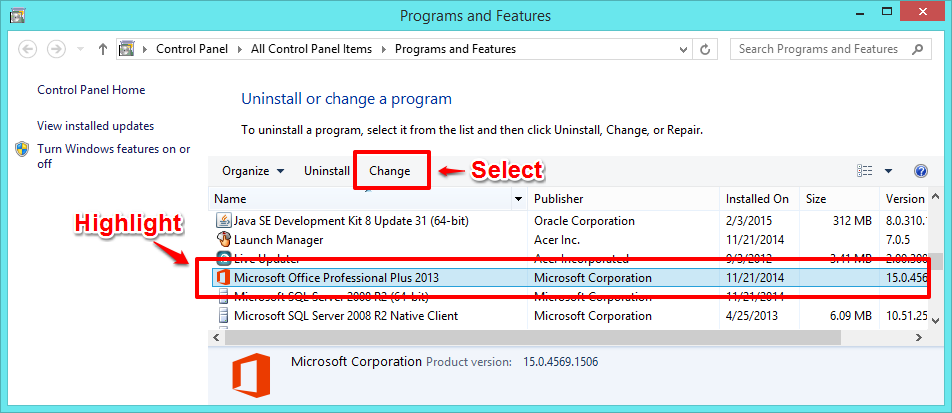952x413 pixels.
Task: Click the Launch Manager icon
Action: (223, 239)
